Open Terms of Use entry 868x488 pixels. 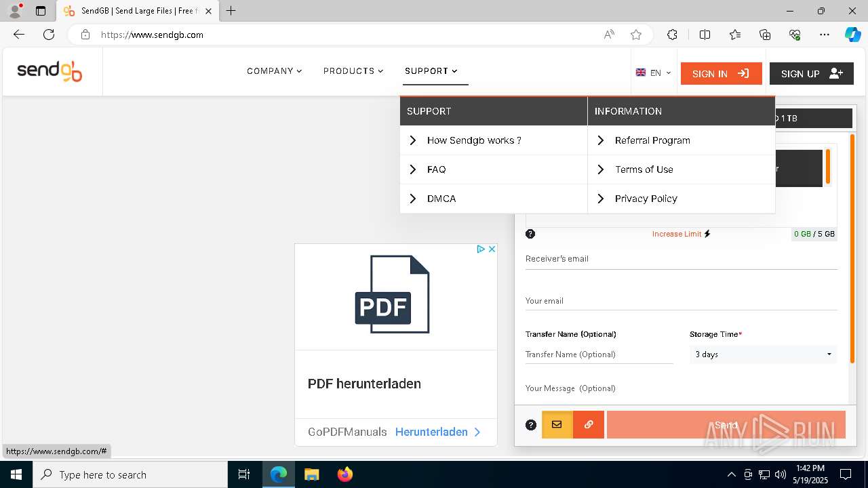point(682,169)
